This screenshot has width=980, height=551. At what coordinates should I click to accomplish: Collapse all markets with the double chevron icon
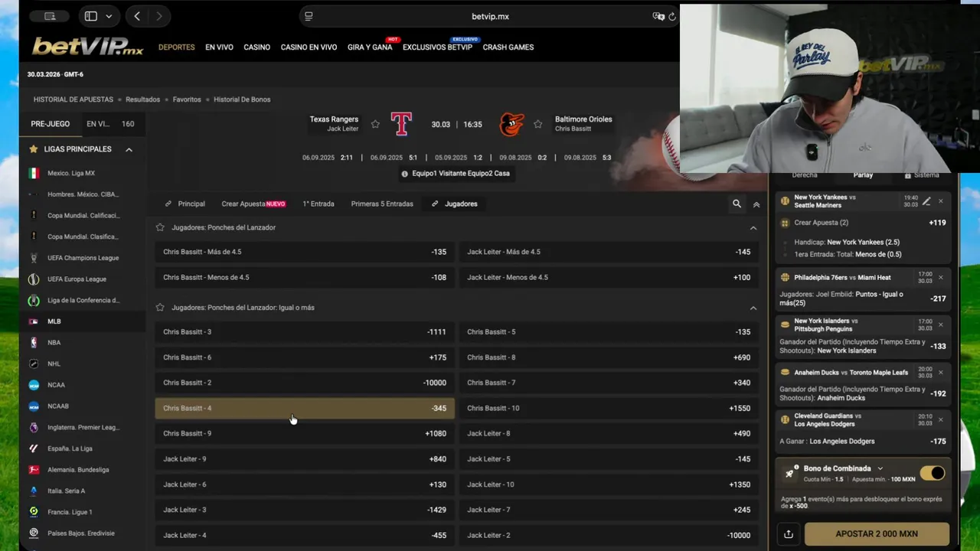pyautogui.click(x=756, y=204)
